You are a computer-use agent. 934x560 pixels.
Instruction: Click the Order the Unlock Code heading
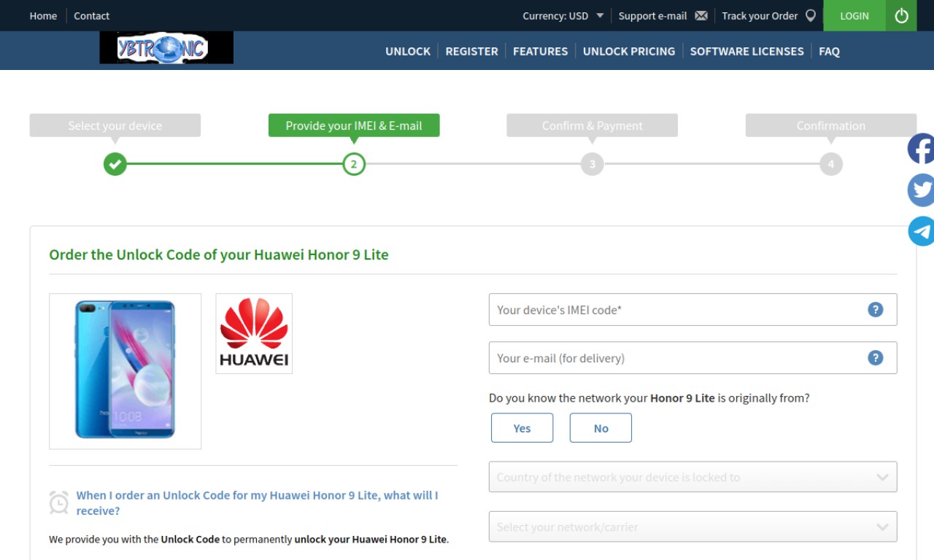click(x=219, y=254)
